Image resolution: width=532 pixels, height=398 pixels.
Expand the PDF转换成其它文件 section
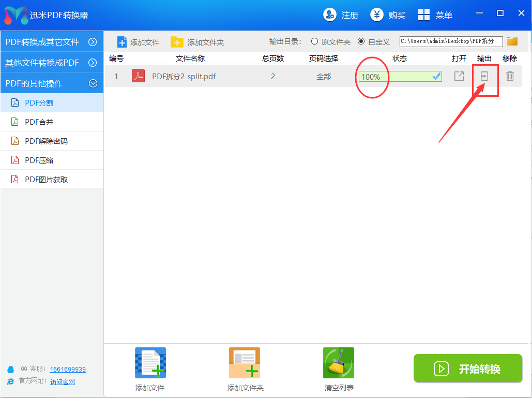tap(93, 42)
